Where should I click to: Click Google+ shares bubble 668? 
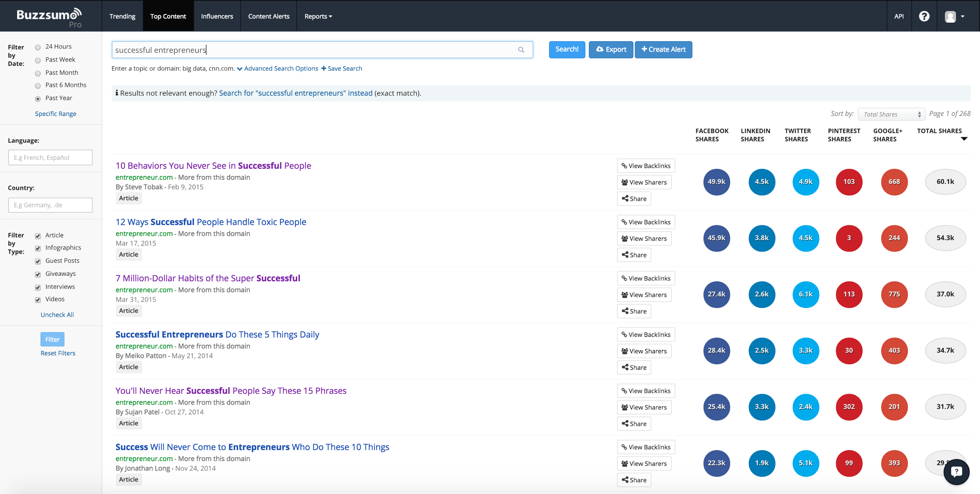(894, 182)
